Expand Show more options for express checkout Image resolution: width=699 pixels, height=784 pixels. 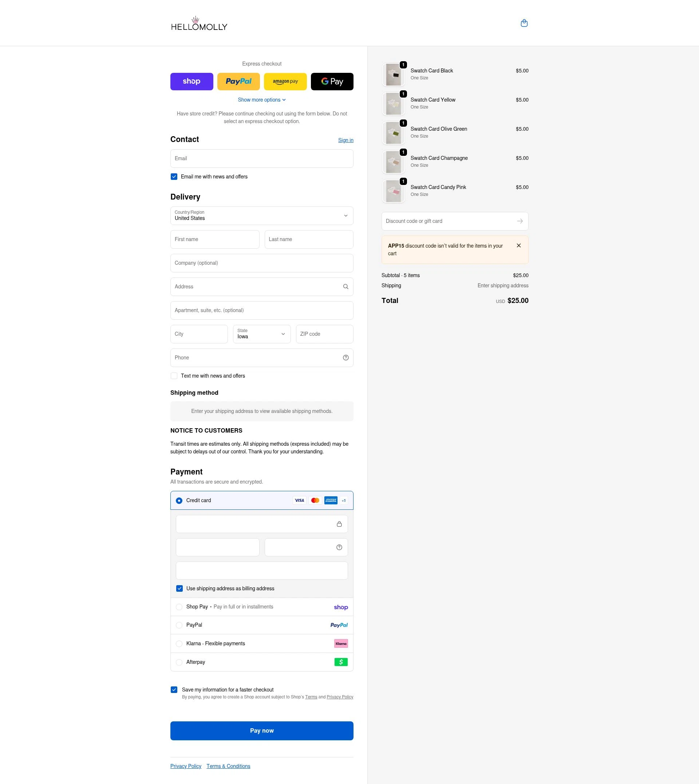[x=261, y=100]
